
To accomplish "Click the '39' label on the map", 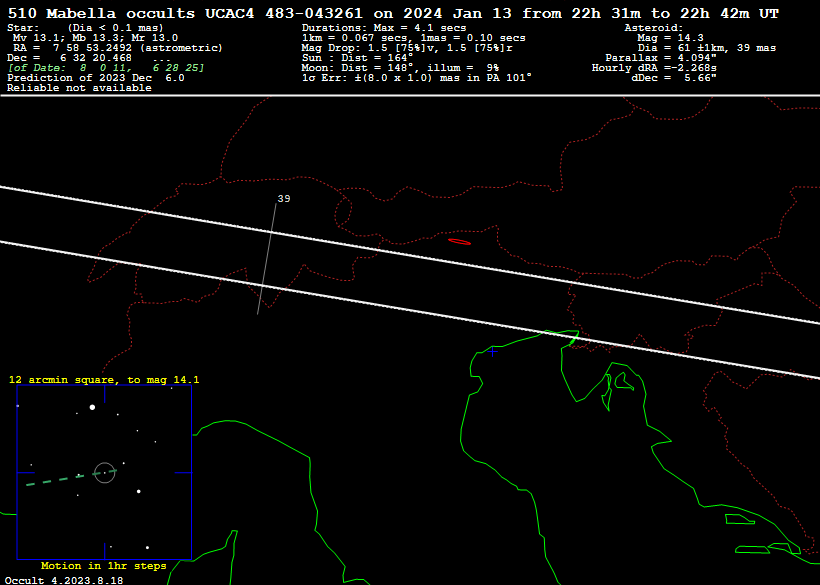I will 284,199.
